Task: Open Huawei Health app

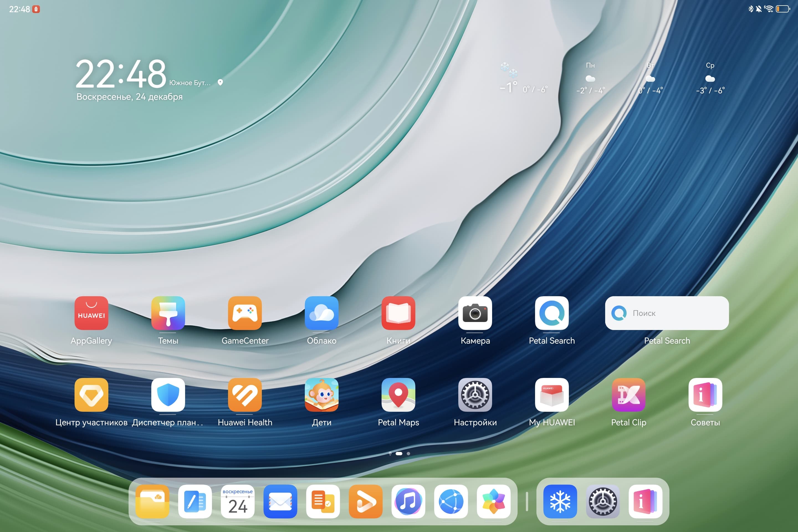Action: (245, 395)
